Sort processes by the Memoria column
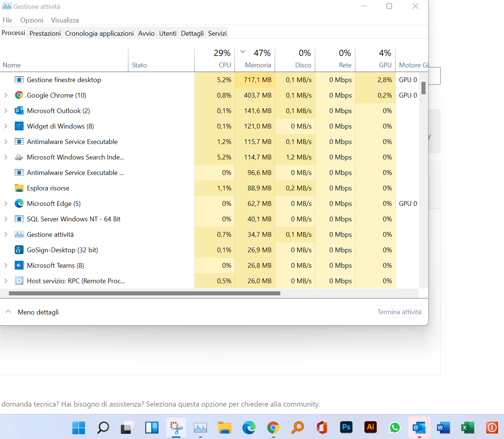 [255, 59]
